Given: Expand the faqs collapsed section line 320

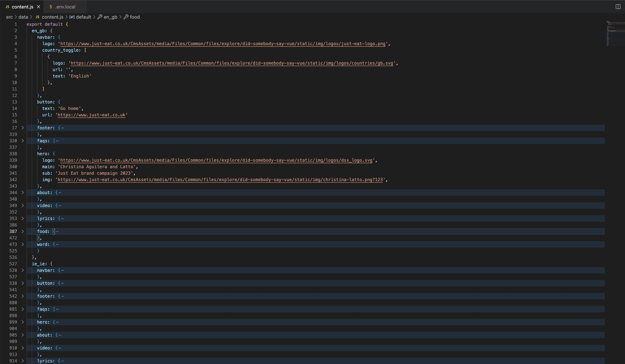Looking at the screenshot, I should pos(23,141).
